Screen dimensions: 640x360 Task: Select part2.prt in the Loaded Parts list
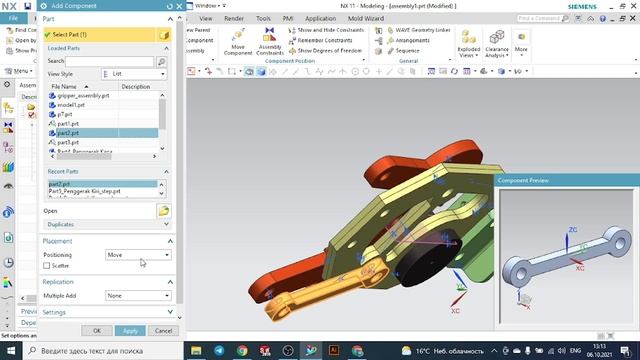coord(103,133)
